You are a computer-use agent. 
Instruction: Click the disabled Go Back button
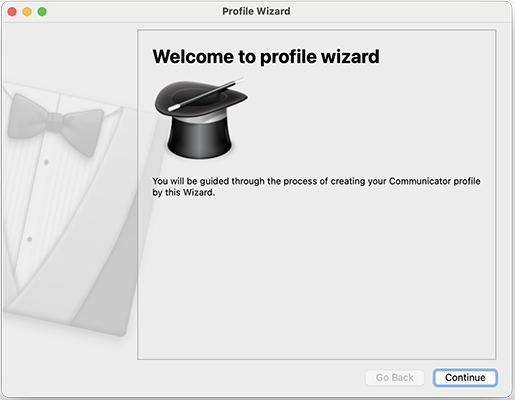395,377
